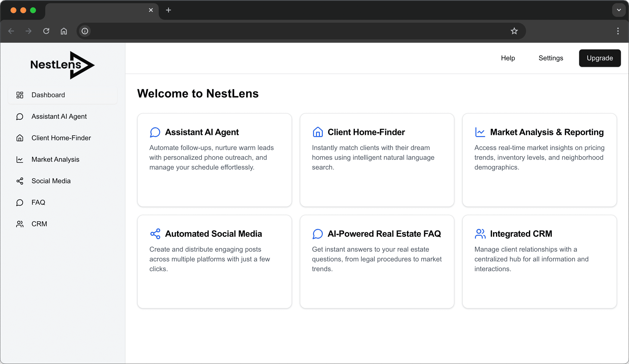Click the Market Analysis chart sidebar icon

click(20, 159)
